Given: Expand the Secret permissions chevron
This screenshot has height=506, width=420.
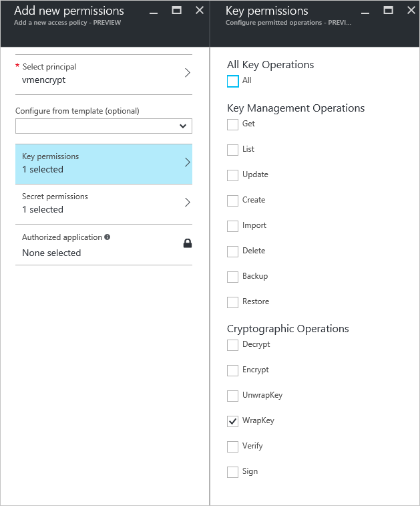Looking at the screenshot, I should 188,203.
